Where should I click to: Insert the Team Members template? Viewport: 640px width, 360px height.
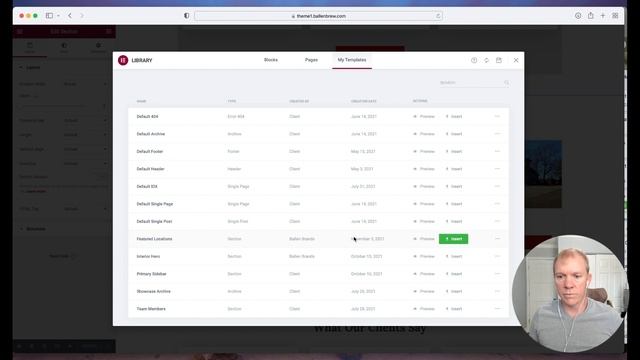pyautogui.click(x=454, y=309)
